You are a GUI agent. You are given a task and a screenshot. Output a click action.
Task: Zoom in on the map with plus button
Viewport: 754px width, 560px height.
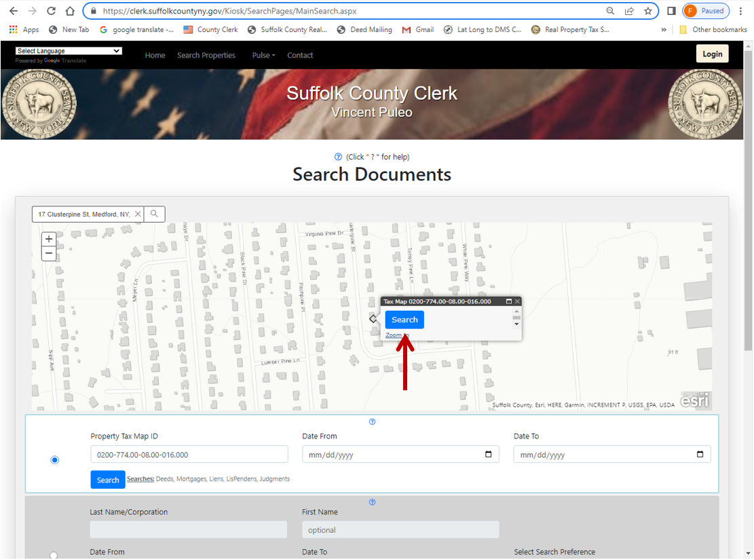click(x=49, y=239)
